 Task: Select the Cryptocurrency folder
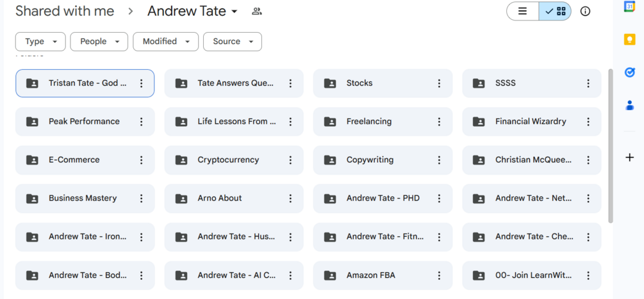point(234,160)
